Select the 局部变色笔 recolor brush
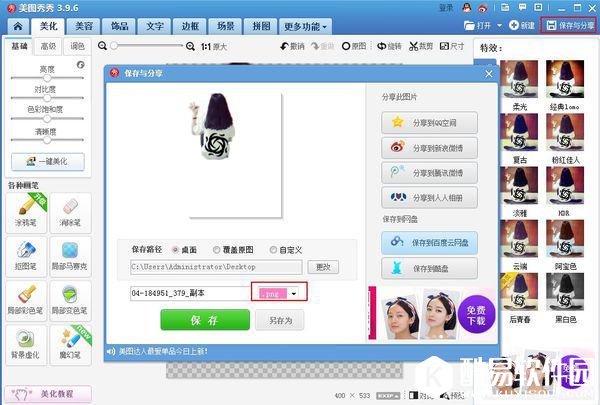The width and height of the screenshot is (600, 405). (71, 298)
